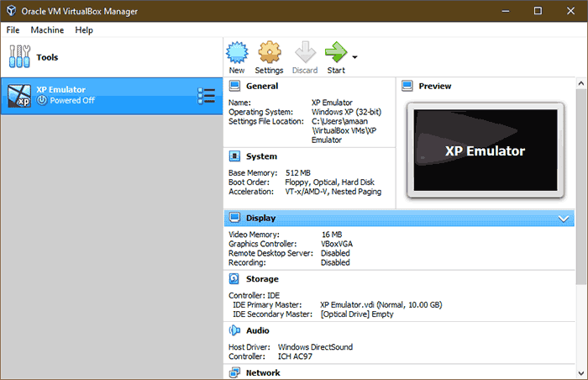The width and height of the screenshot is (588, 380).
Task: Click 'Floppy, Optical, Hard Disk' boot order
Action: coord(329,182)
